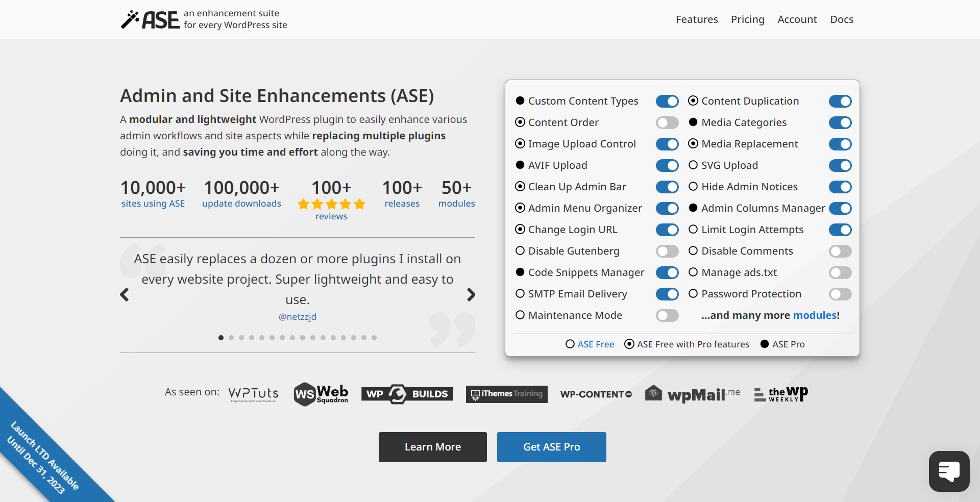
Task: Toggle off SVG Upload switch
Action: (840, 166)
